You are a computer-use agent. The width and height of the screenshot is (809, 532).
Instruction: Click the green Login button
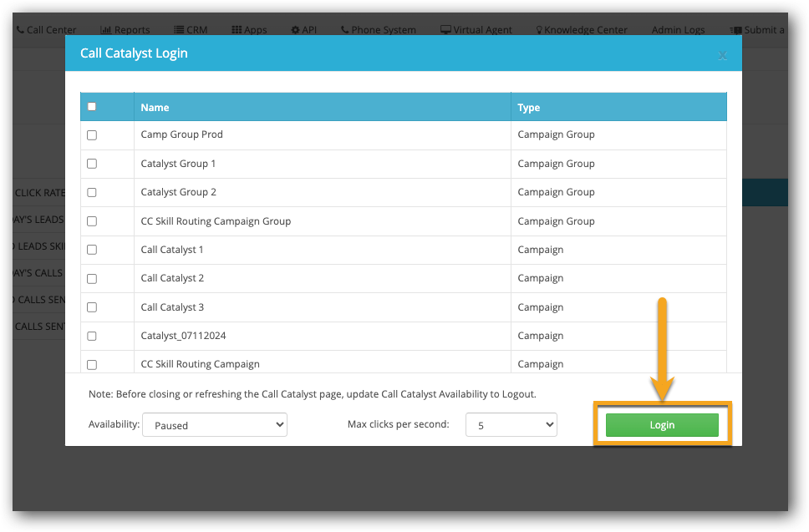click(x=662, y=425)
